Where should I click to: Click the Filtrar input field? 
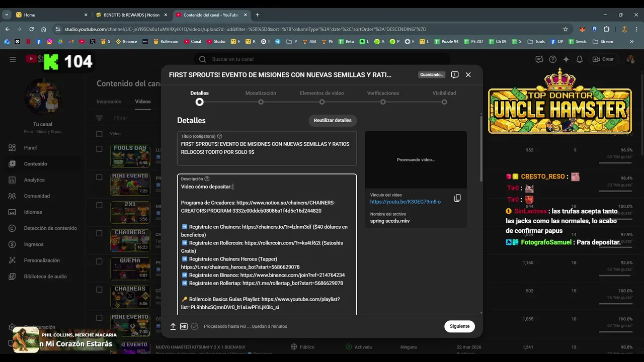click(121, 118)
